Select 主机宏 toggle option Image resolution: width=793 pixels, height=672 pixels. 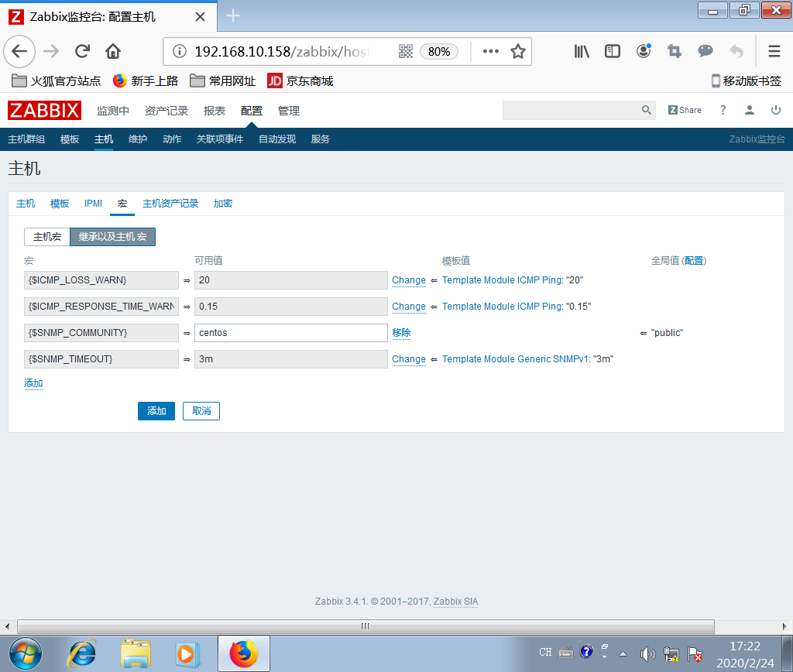click(47, 237)
